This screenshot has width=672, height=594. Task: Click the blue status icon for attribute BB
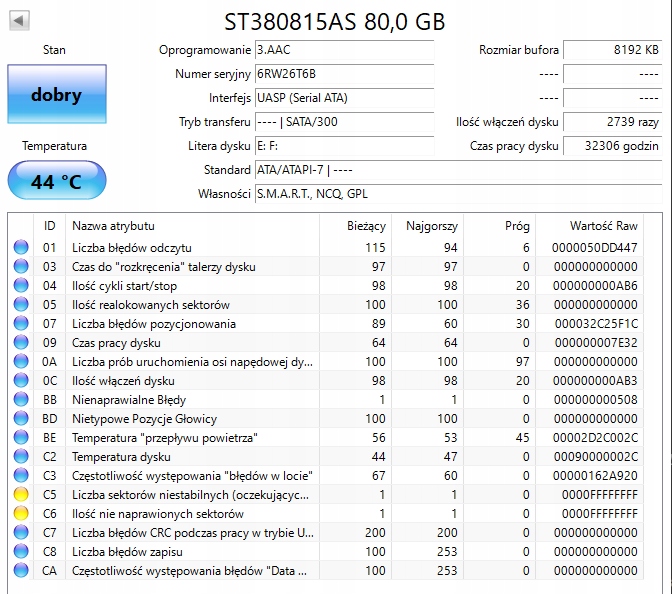pyautogui.click(x=20, y=400)
